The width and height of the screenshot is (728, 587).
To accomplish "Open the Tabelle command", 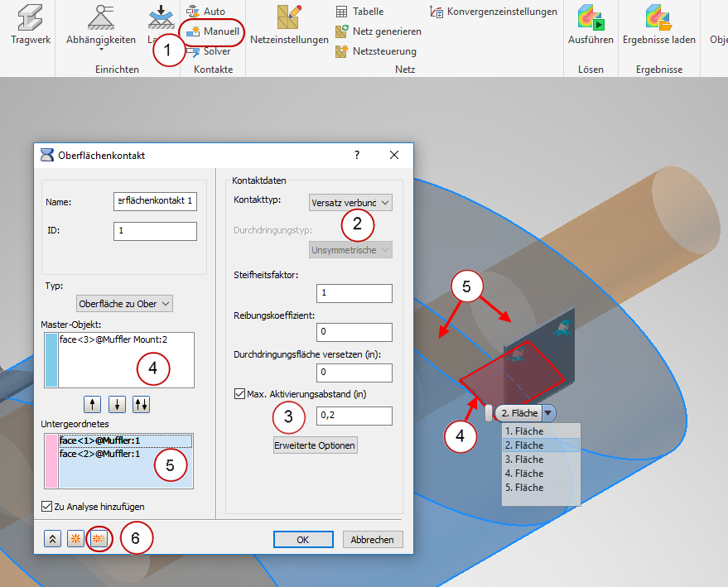I will tap(359, 11).
